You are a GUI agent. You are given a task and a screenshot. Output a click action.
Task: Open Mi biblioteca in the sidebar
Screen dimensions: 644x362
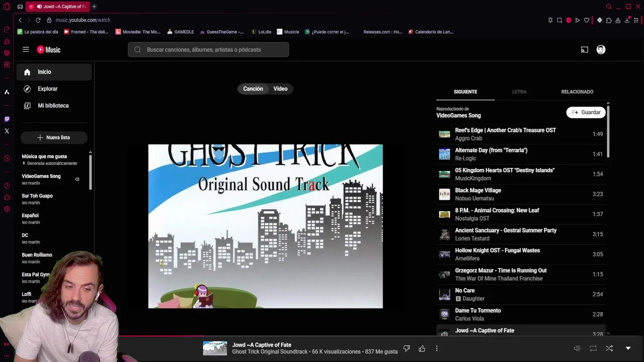pyautogui.click(x=54, y=106)
